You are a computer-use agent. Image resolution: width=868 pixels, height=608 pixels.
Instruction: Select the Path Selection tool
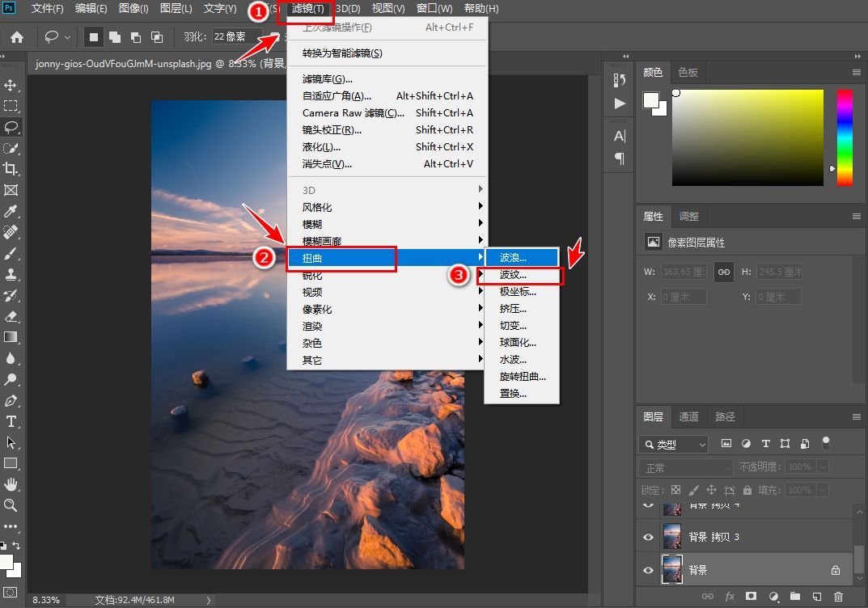click(x=11, y=442)
